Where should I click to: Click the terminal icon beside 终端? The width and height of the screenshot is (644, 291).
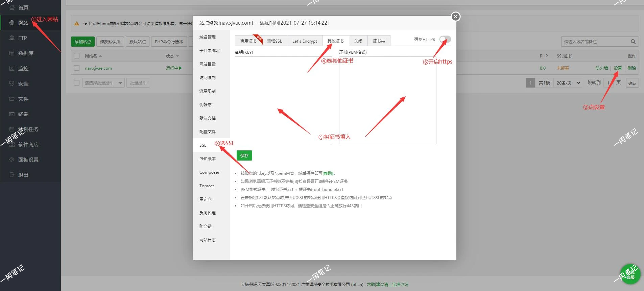[12, 114]
